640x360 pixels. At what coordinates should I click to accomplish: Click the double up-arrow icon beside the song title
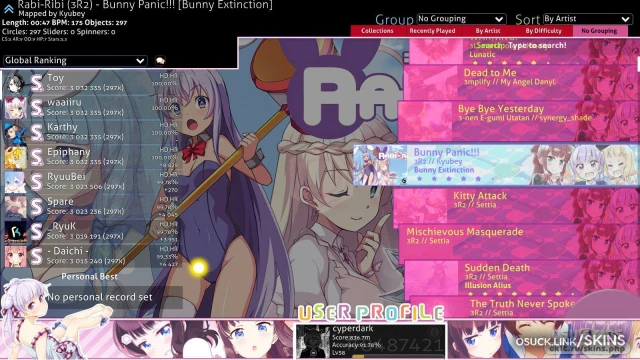[x=9, y=8]
